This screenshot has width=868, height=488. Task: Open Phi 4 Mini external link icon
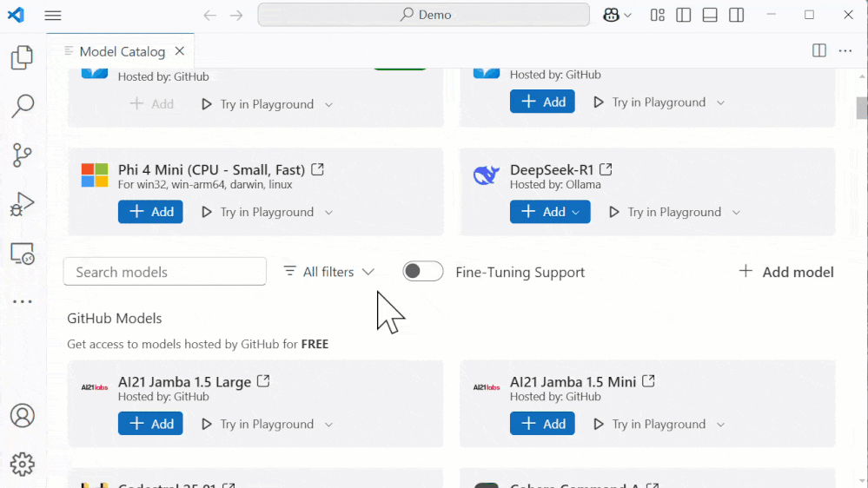point(318,169)
